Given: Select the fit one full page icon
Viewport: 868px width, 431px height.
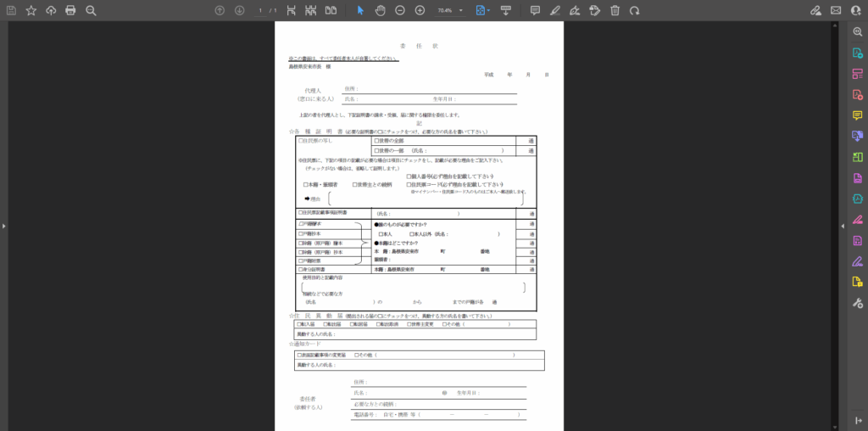Looking at the screenshot, I should coord(310,10).
